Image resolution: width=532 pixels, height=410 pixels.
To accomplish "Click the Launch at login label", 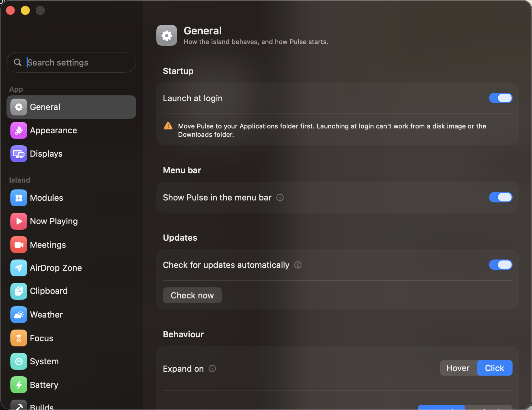I will (193, 98).
